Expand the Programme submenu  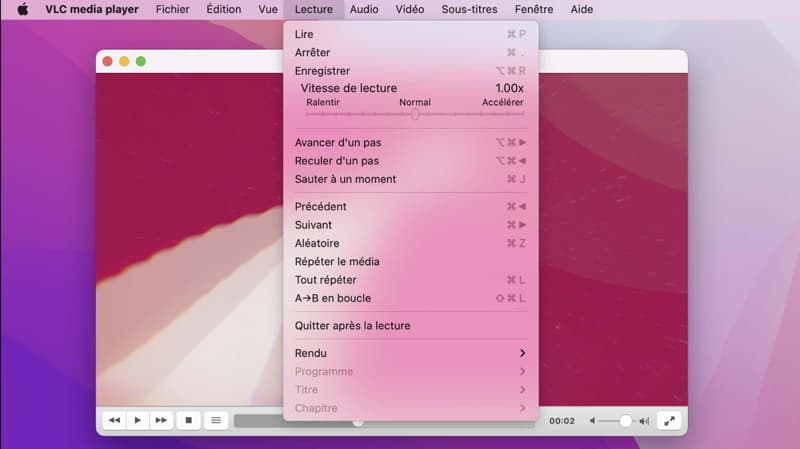[x=411, y=371]
